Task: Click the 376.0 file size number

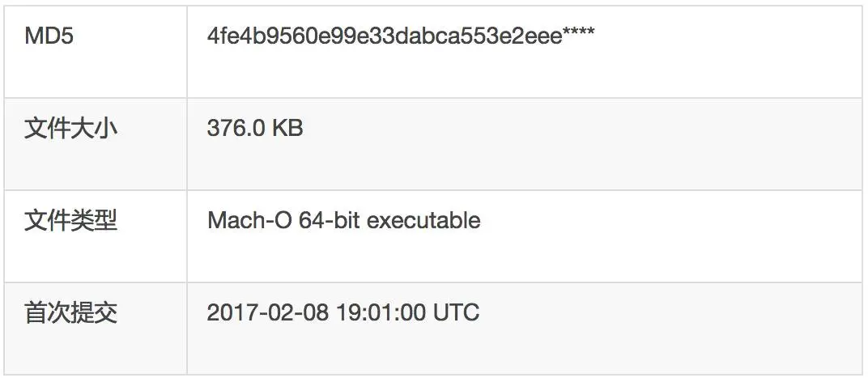Action: click(236, 129)
